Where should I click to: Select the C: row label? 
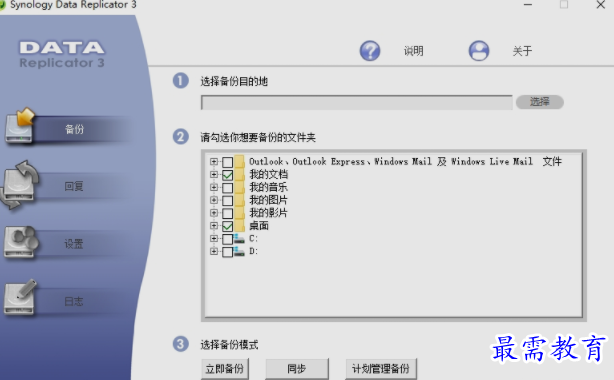[253, 239]
